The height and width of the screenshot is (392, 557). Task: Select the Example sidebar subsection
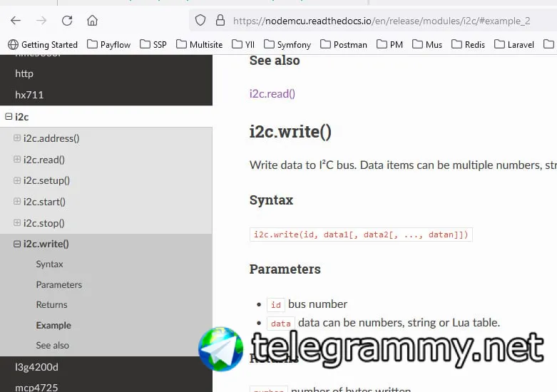(53, 325)
